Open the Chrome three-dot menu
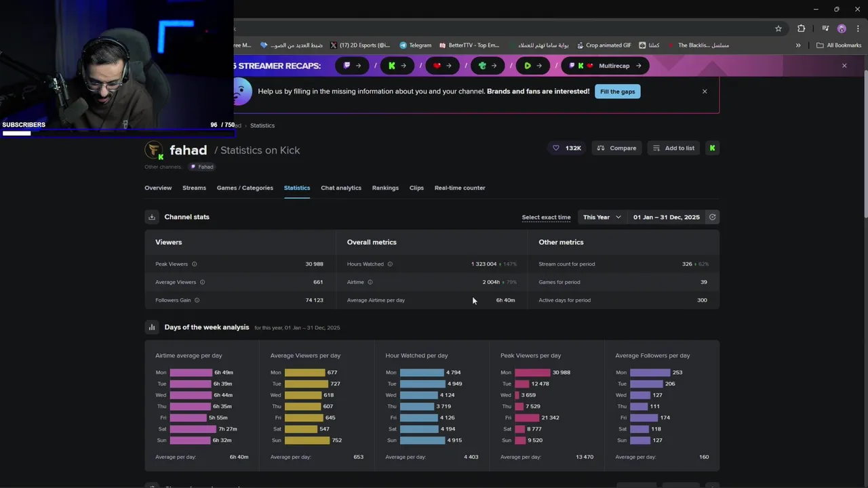This screenshot has width=868, height=488. 858,28
